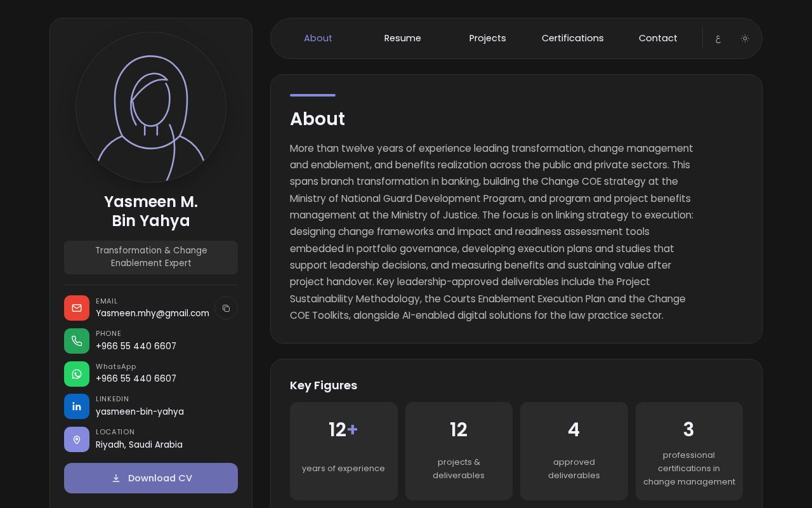Go to the Resume tab
This screenshot has width=812, height=508.
(403, 38)
